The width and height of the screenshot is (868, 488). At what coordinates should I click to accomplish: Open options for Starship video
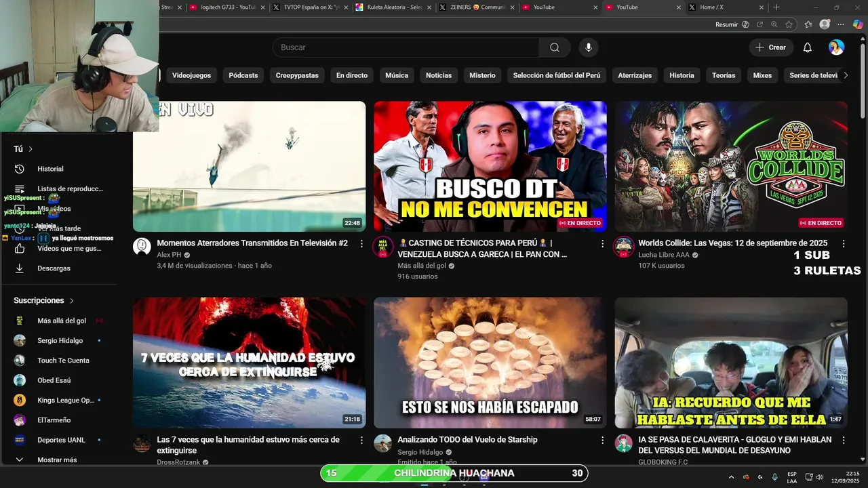point(602,440)
